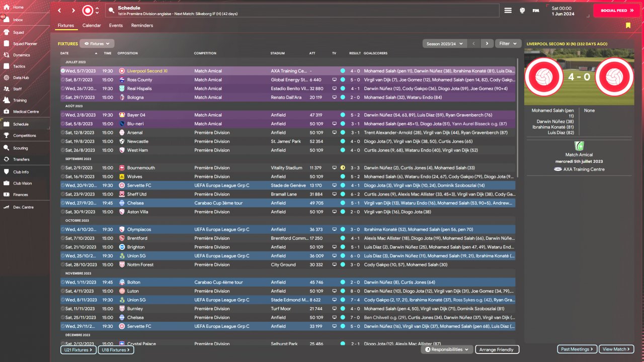Click the Data Hub icon

[x=6, y=78]
